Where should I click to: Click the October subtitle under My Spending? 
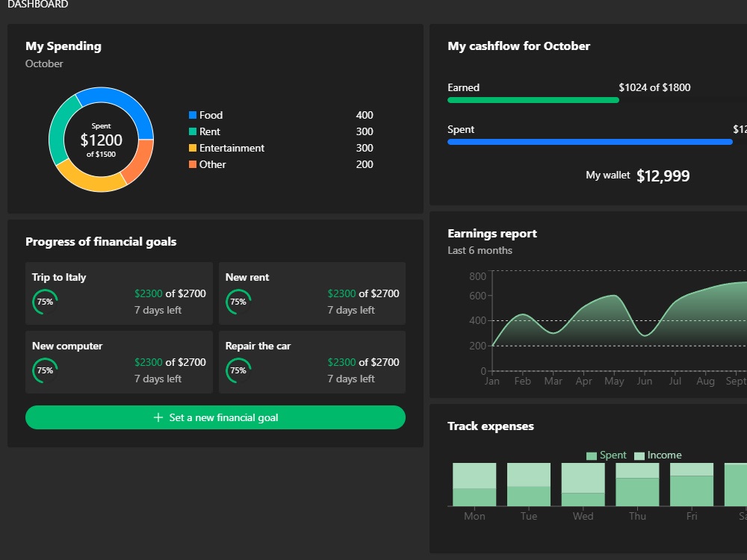coord(44,63)
